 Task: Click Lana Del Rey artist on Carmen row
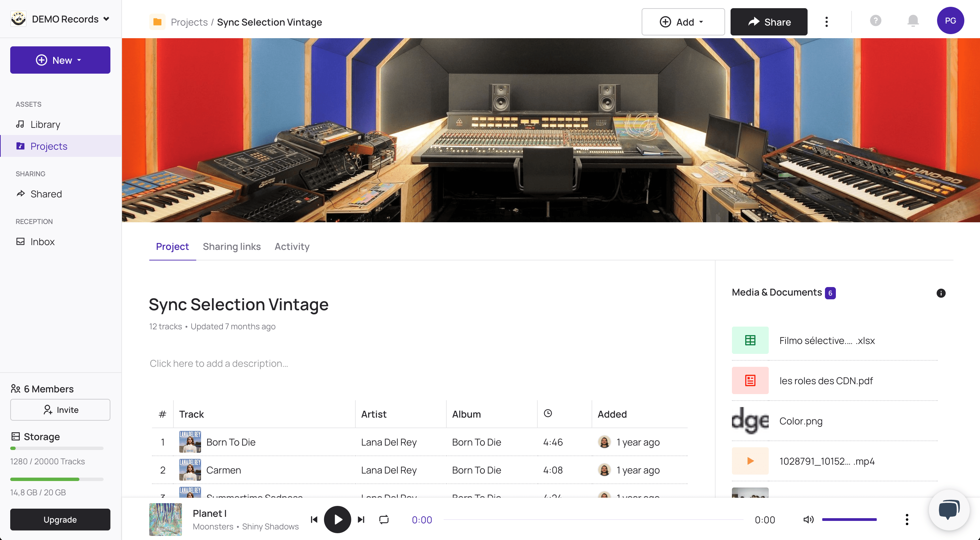pos(389,470)
